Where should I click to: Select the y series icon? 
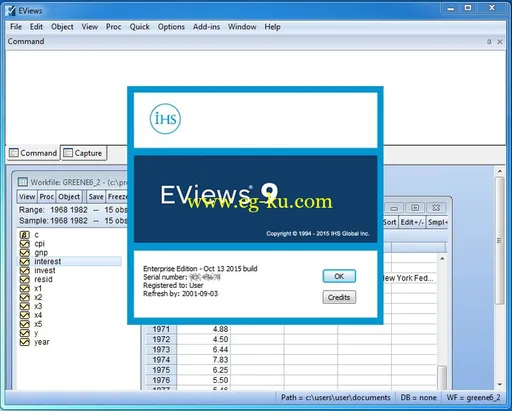[x=25, y=333]
